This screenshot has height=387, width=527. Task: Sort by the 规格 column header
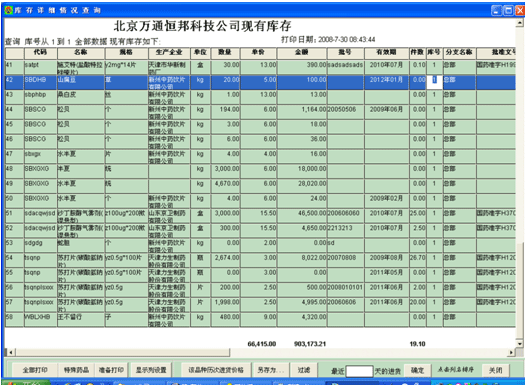click(x=126, y=52)
